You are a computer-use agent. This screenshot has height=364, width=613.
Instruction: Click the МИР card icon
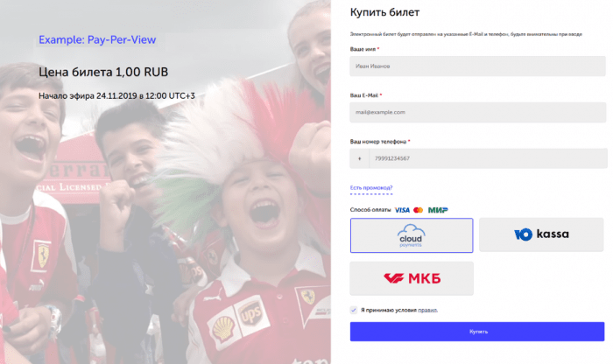pos(438,210)
